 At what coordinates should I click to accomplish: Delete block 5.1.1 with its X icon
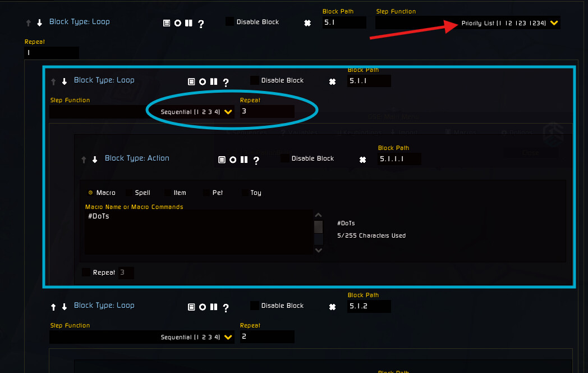[332, 81]
